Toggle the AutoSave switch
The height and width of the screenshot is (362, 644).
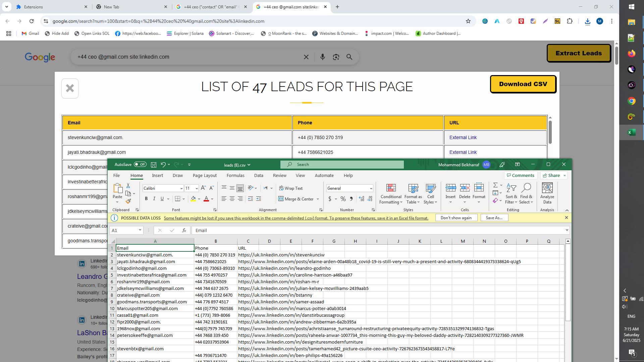(x=140, y=165)
